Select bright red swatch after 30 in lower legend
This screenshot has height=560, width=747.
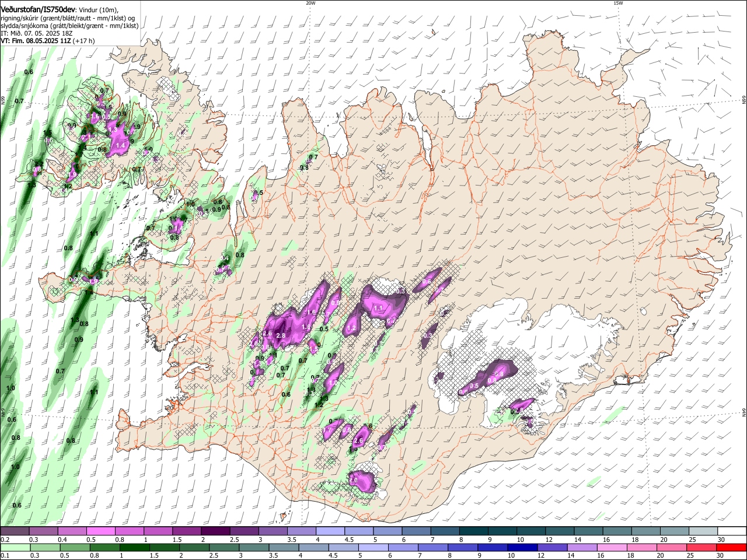(731, 547)
